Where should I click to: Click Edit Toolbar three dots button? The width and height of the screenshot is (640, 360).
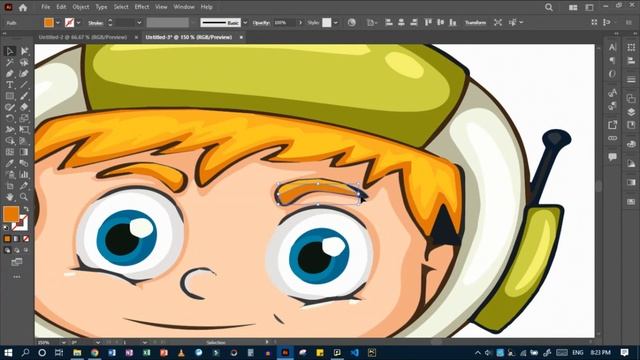coord(17,277)
